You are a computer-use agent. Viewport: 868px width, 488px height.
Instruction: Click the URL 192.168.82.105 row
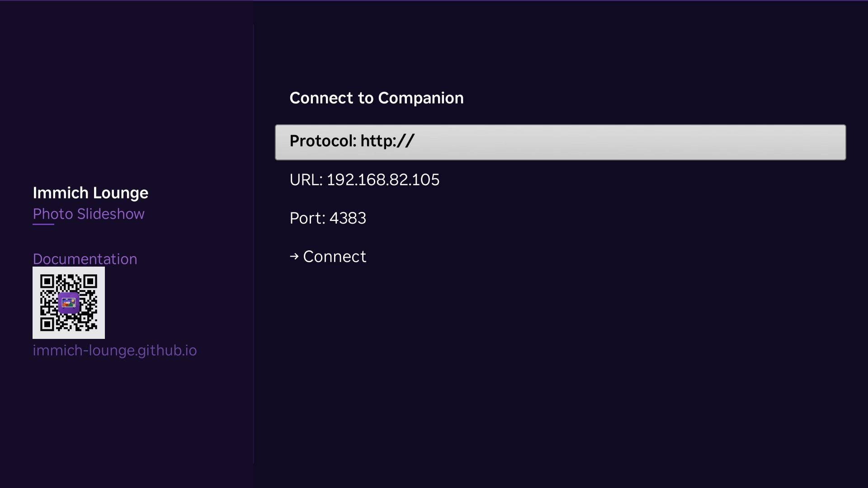[364, 180]
